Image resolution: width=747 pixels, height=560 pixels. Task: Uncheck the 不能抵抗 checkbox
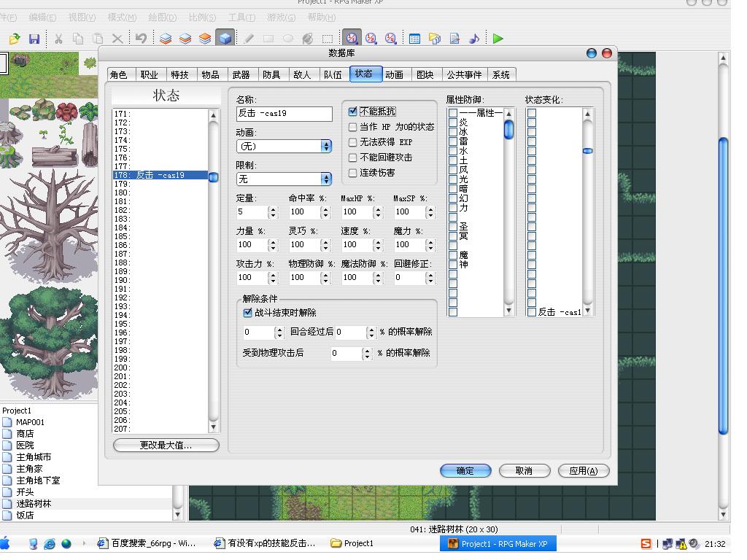pyautogui.click(x=352, y=112)
